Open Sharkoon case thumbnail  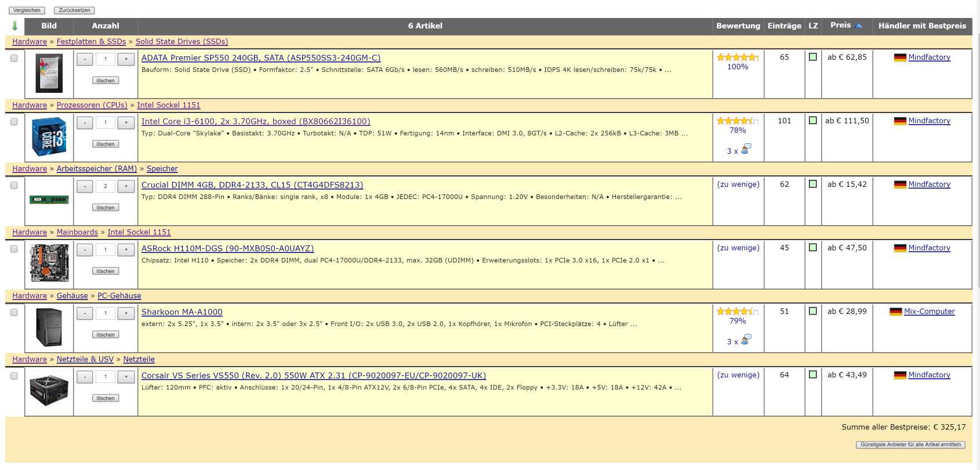click(x=49, y=327)
